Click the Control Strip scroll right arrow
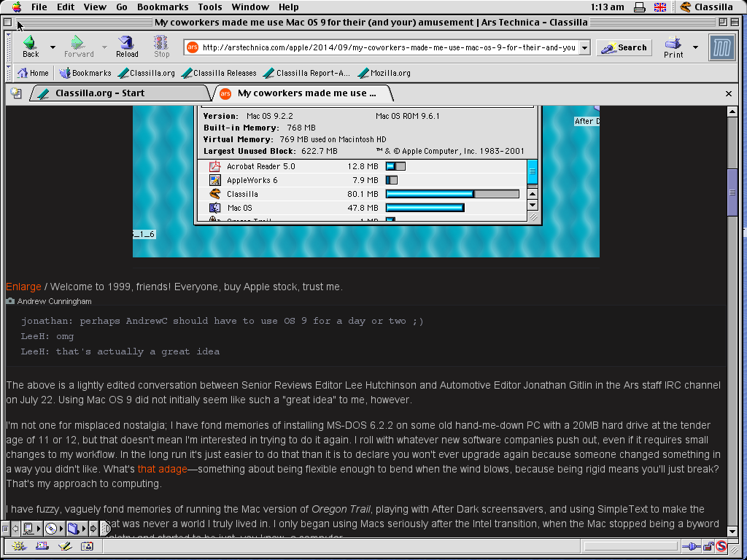The image size is (747, 560). [x=93, y=528]
